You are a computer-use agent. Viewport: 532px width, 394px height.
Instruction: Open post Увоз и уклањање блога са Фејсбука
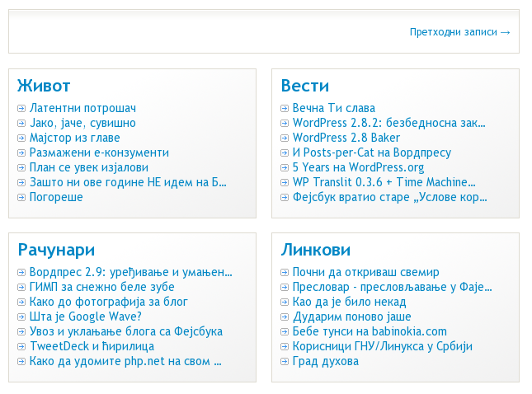click(x=126, y=331)
